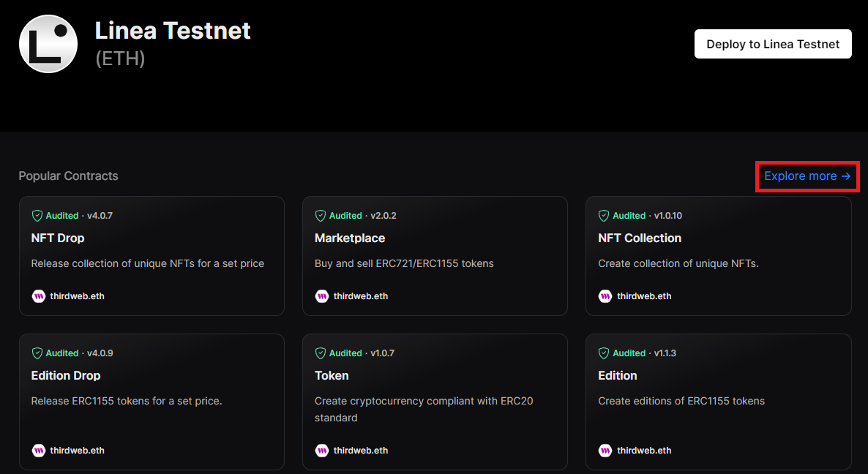The width and height of the screenshot is (868, 474).
Task: Click the audited shield icon on NFT Collection
Action: click(x=604, y=216)
